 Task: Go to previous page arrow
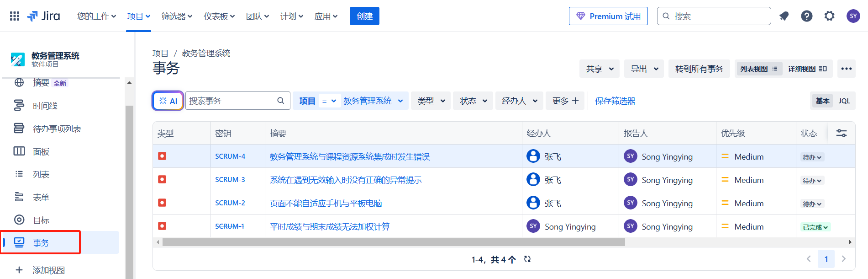[809, 259]
